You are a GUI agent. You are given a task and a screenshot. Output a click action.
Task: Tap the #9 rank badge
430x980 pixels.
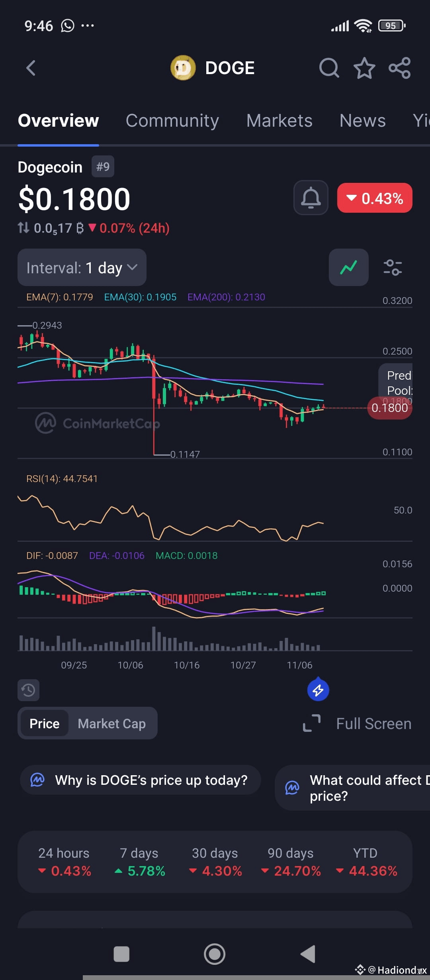pyautogui.click(x=103, y=167)
